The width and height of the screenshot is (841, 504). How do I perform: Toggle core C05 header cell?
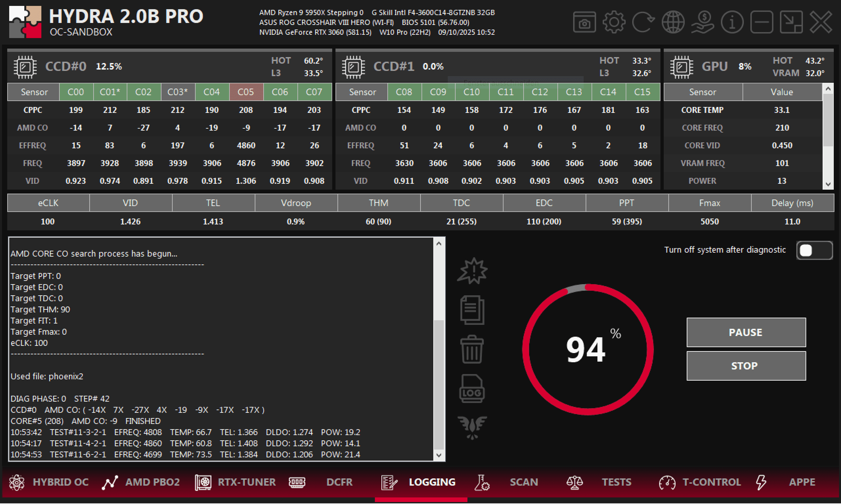click(x=246, y=92)
